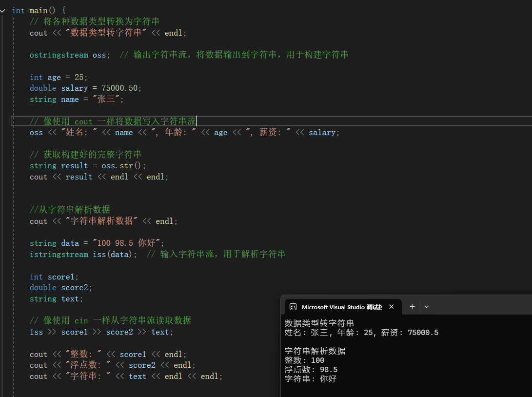Click the oss << "姓名: " output statement
Image resolution: width=532 pixels, height=397 pixels.
(184, 132)
